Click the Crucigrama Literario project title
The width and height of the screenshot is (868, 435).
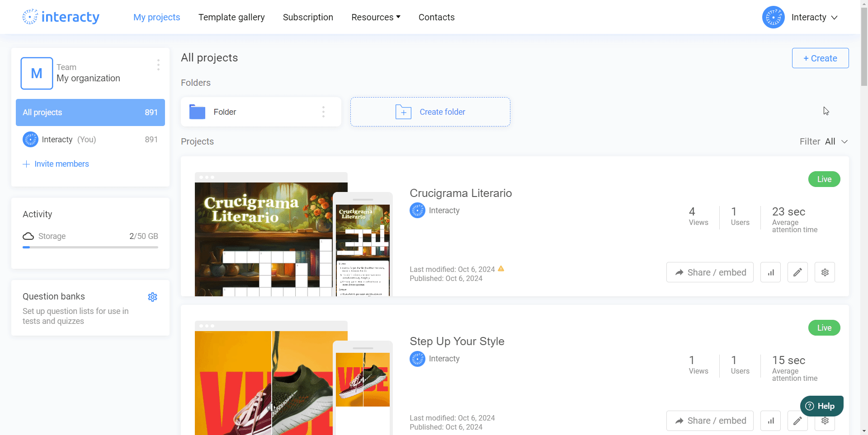(x=461, y=193)
